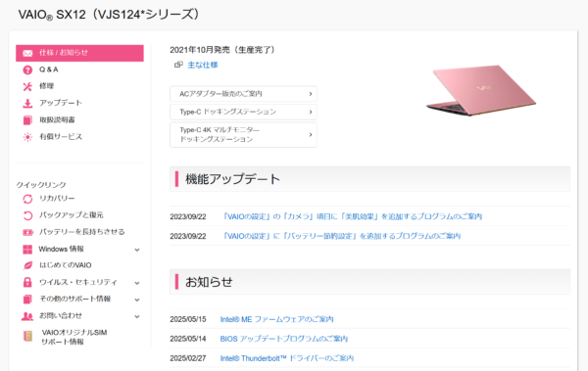Expand the Windows 情報 chevron
The height and width of the screenshot is (371, 588).
coord(137,250)
